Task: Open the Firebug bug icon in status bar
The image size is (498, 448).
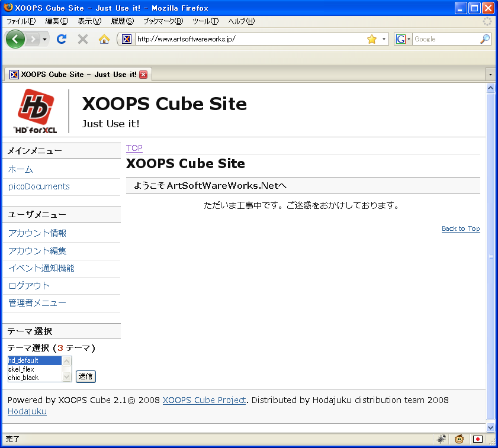Action: coord(441,439)
